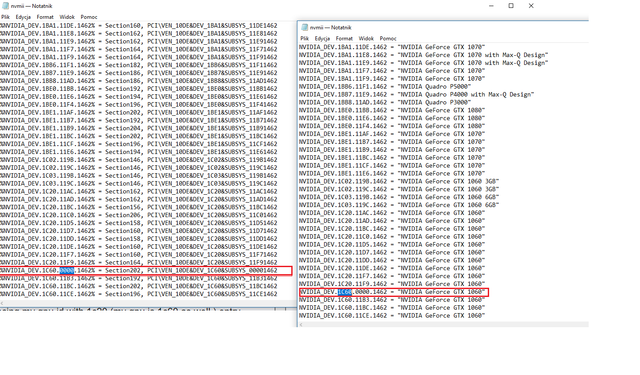Image resolution: width=640 pixels, height=375 pixels.
Task: Click NVIDIA_DEV.1C60.11B3.1462 GeForce GTX 1060 line
Action: click(x=392, y=300)
